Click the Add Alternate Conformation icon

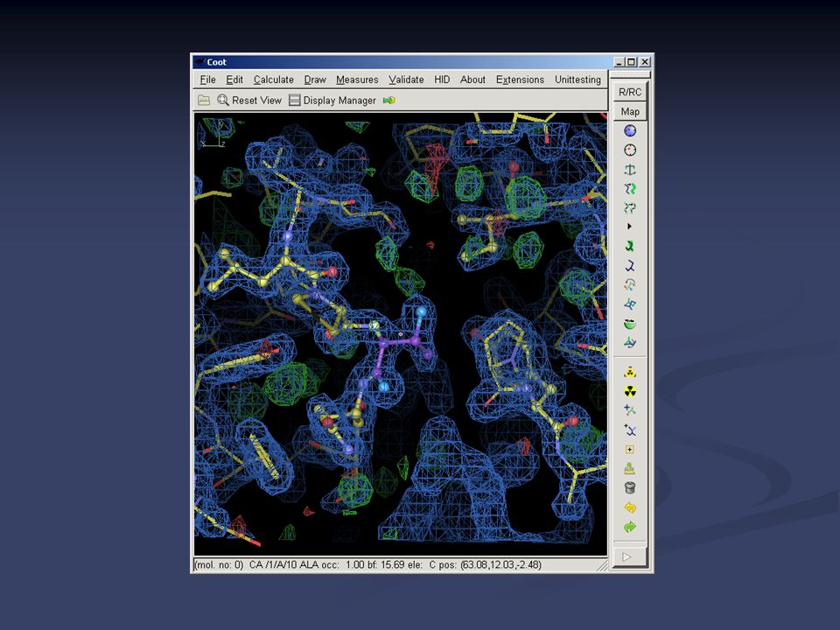(630, 430)
